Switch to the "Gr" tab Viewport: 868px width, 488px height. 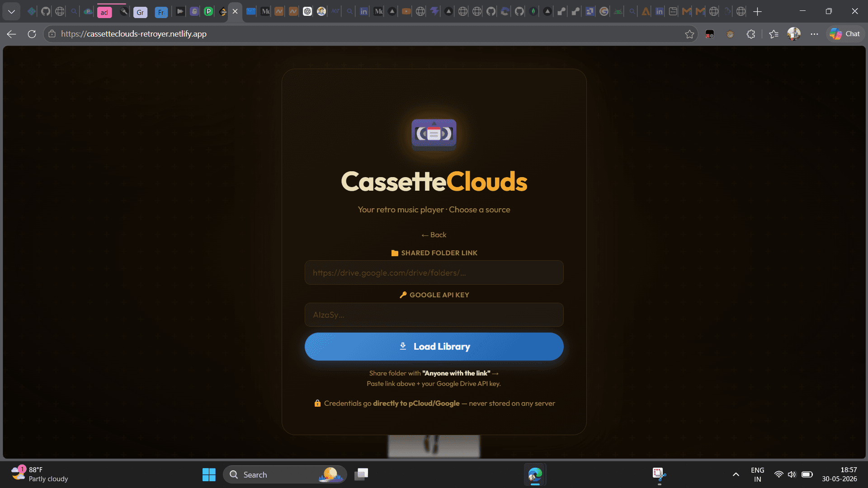(x=140, y=12)
